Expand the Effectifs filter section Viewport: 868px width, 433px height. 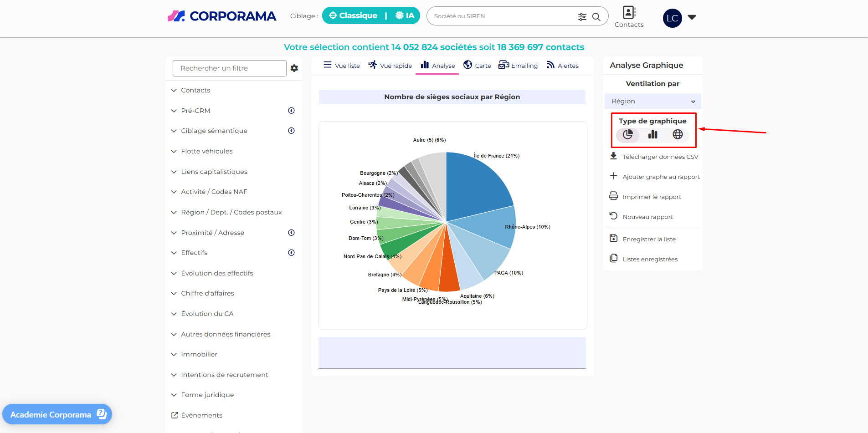[x=194, y=253]
